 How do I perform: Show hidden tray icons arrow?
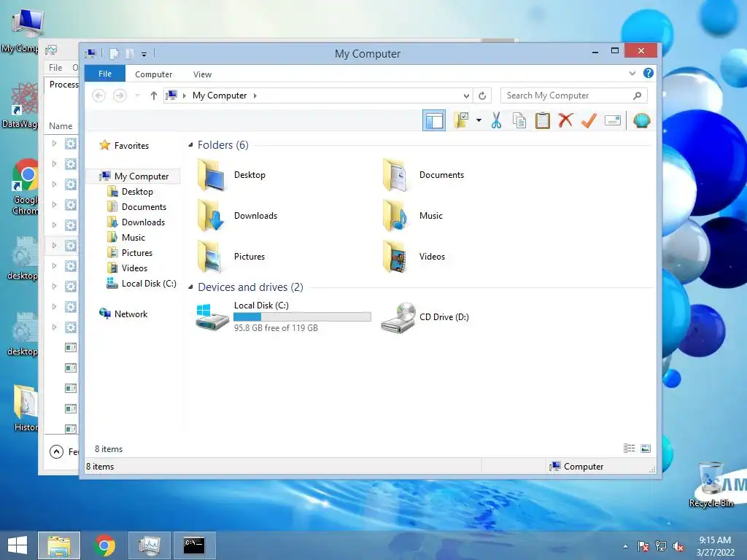point(625,546)
